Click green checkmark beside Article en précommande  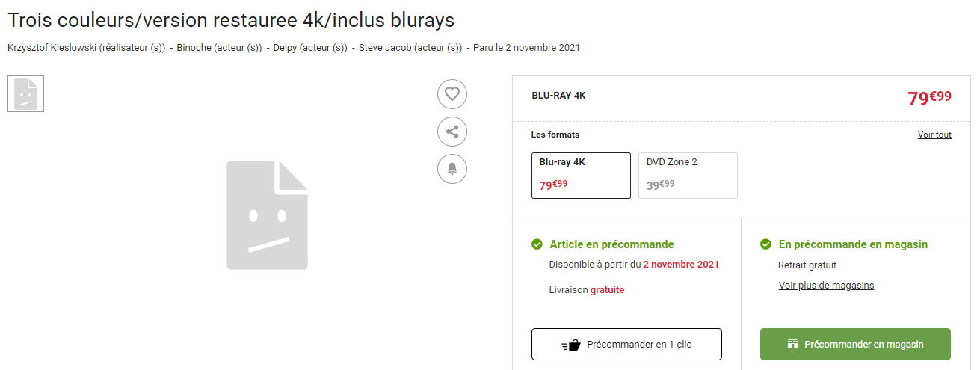[x=537, y=244]
